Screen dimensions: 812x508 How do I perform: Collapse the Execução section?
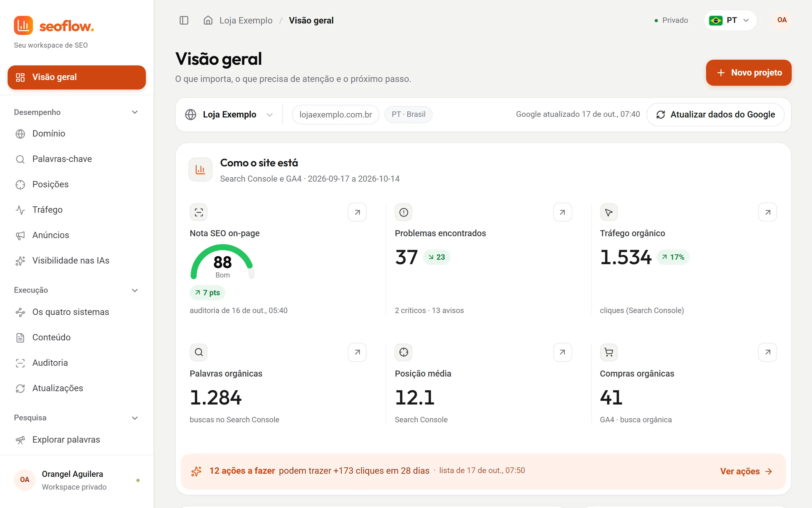click(135, 290)
